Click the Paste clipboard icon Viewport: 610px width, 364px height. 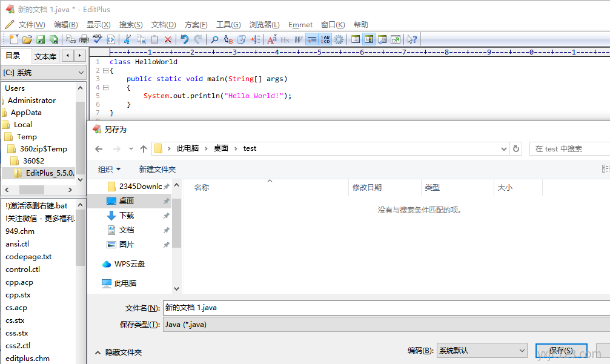point(154,39)
